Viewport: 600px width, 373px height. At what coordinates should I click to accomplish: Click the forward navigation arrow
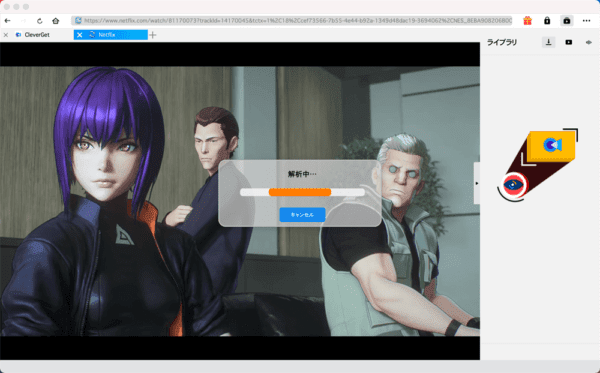click(23, 21)
